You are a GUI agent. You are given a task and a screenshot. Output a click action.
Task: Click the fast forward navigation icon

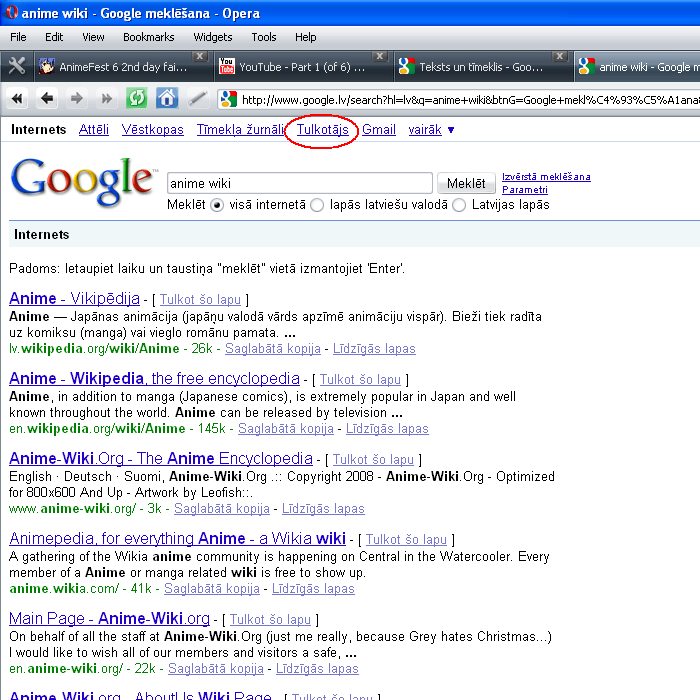107,98
